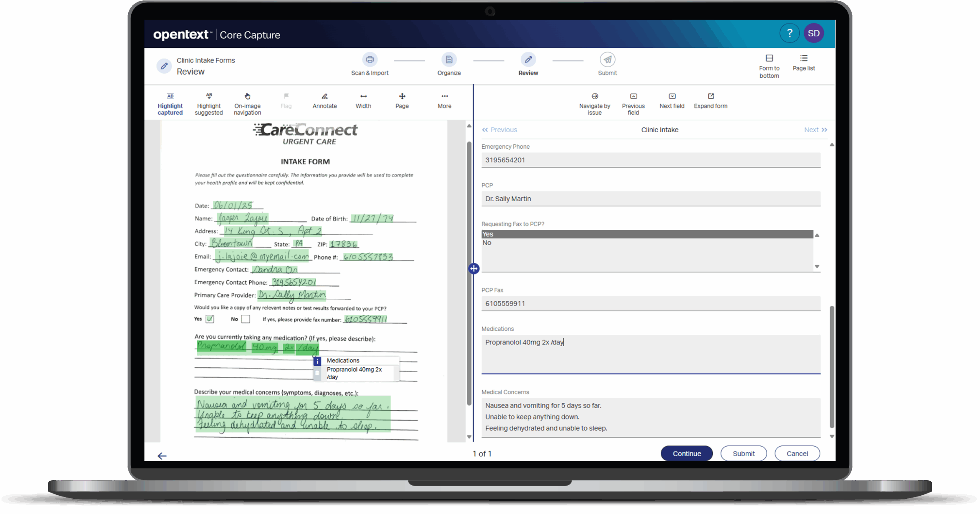Jump to Previous field
The height and width of the screenshot is (514, 980).
[633, 104]
